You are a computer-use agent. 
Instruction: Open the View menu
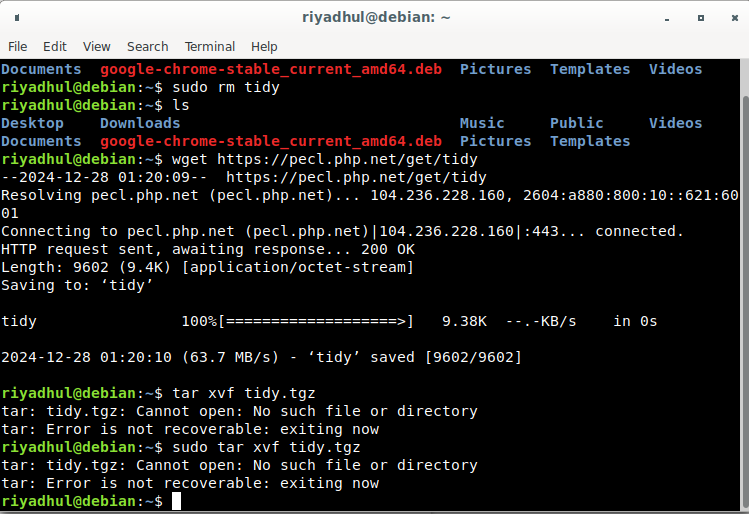(x=96, y=46)
